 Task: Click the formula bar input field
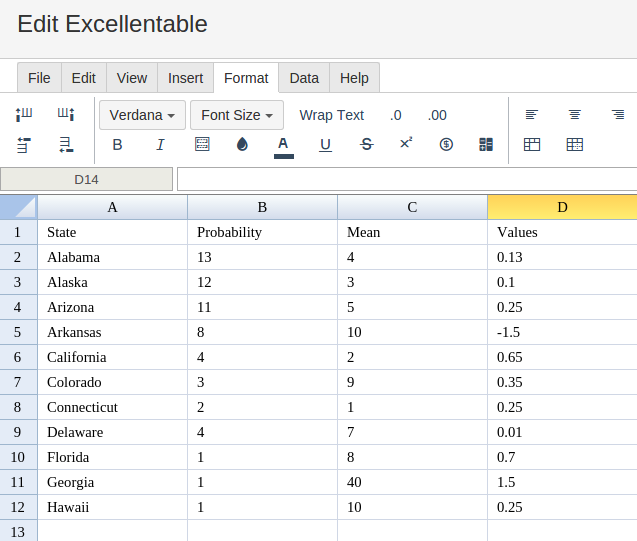click(407, 179)
